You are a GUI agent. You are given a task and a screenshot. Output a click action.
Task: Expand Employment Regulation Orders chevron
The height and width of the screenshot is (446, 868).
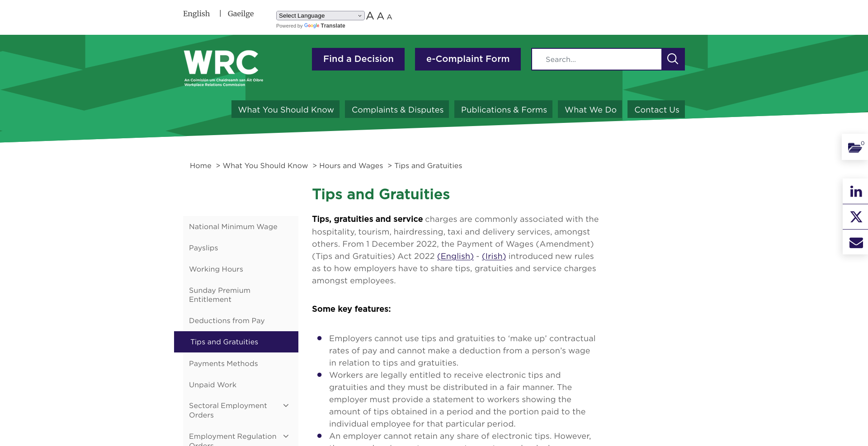click(x=286, y=436)
